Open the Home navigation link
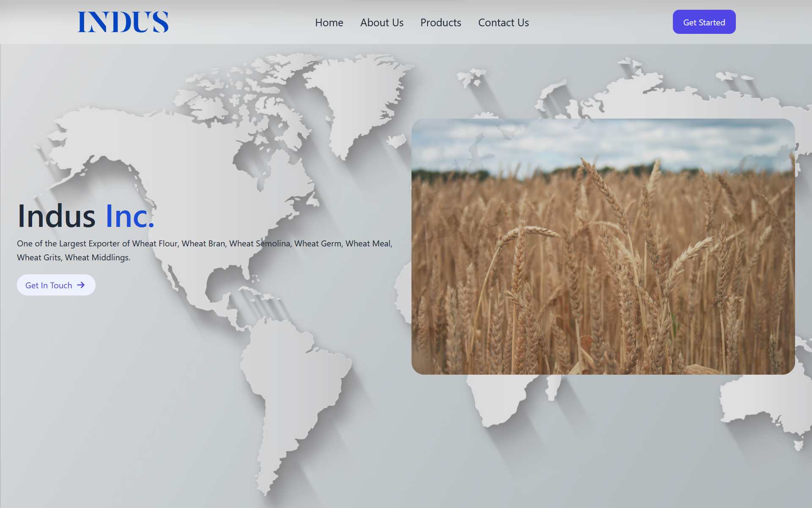The image size is (812, 508). click(329, 22)
